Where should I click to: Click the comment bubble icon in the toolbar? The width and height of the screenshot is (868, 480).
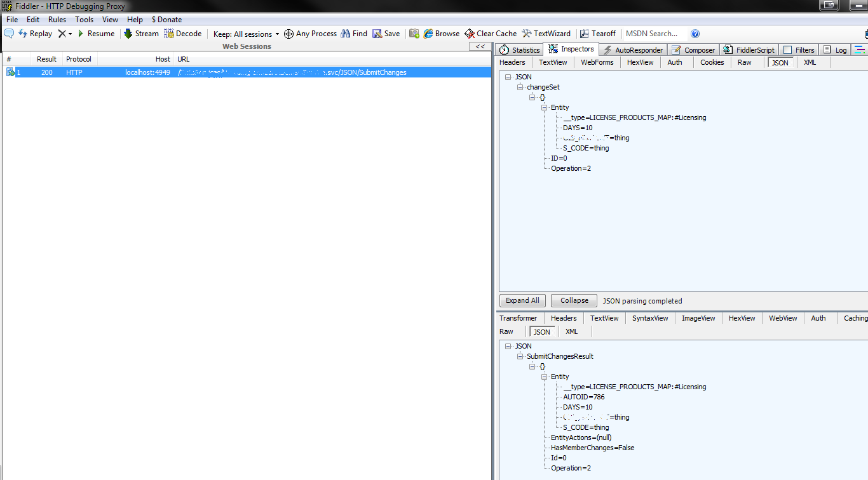[x=9, y=34]
